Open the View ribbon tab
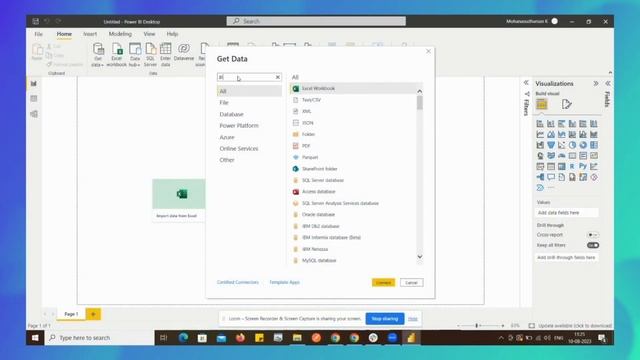Viewport: 640px width, 360px height. (149, 34)
